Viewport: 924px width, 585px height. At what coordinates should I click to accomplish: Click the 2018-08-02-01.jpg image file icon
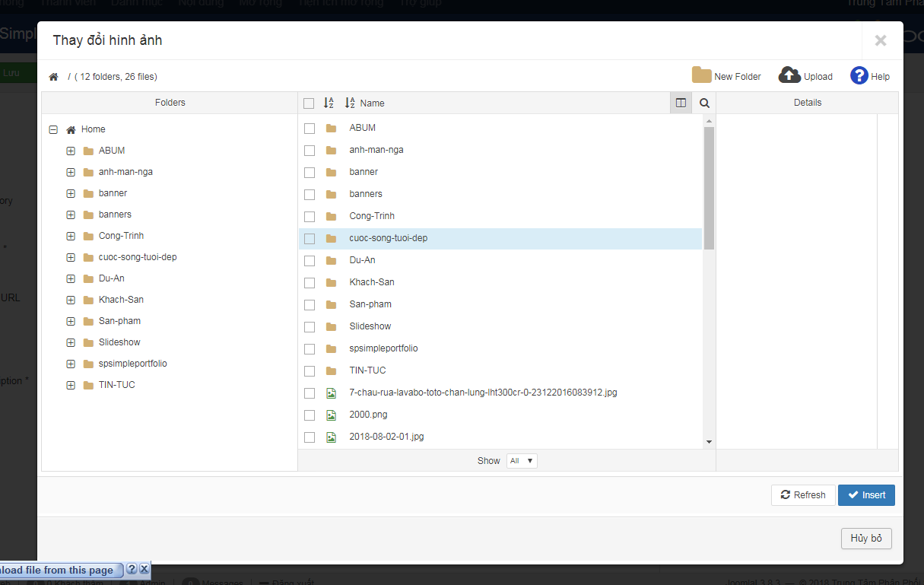pyautogui.click(x=331, y=437)
